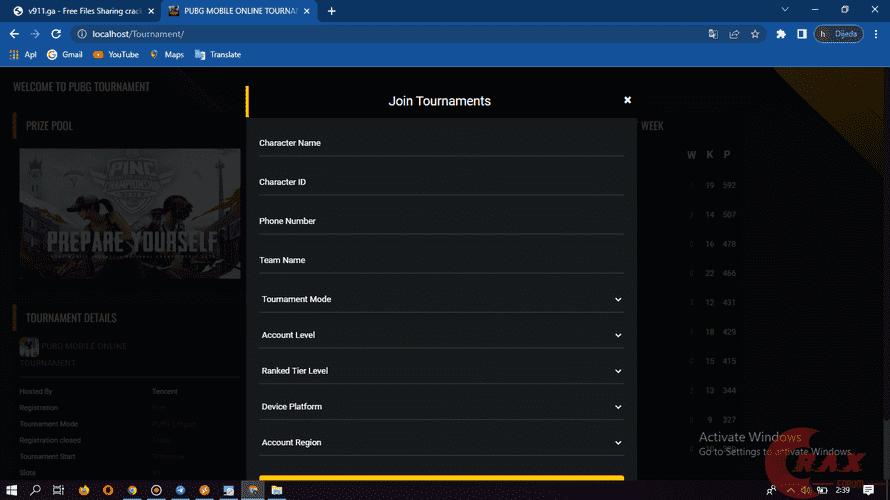Focus the Character ID field

coord(441,182)
